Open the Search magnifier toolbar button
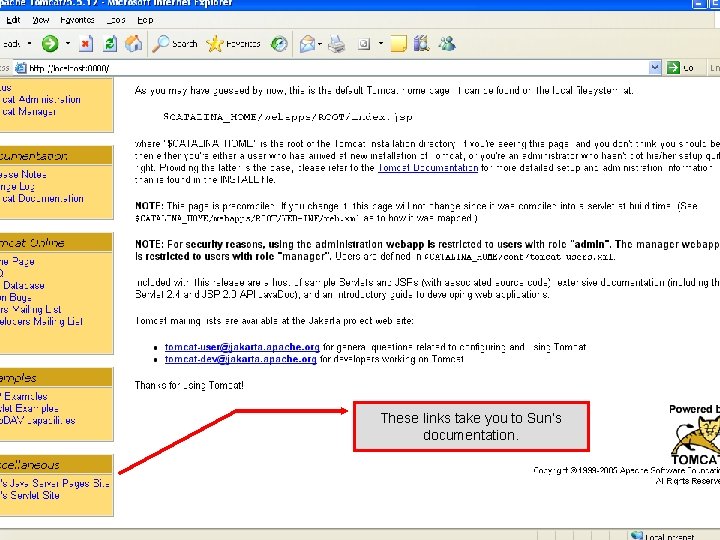This screenshot has height=540, width=720. pos(174,44)
